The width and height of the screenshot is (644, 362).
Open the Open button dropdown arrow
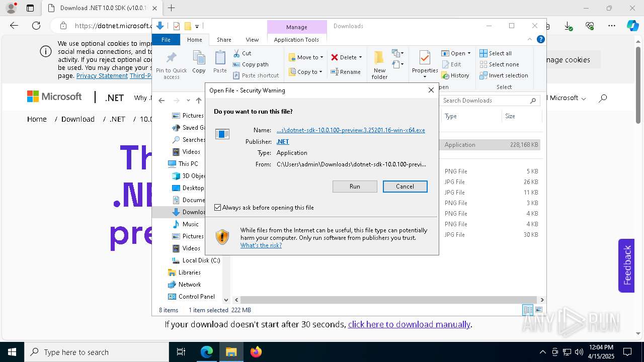[x=469, y=53]
